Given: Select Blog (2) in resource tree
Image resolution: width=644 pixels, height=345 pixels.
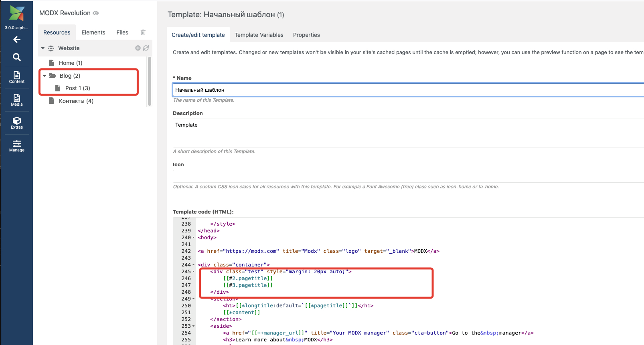Looking at the screenshot, I should pos(70,76).
